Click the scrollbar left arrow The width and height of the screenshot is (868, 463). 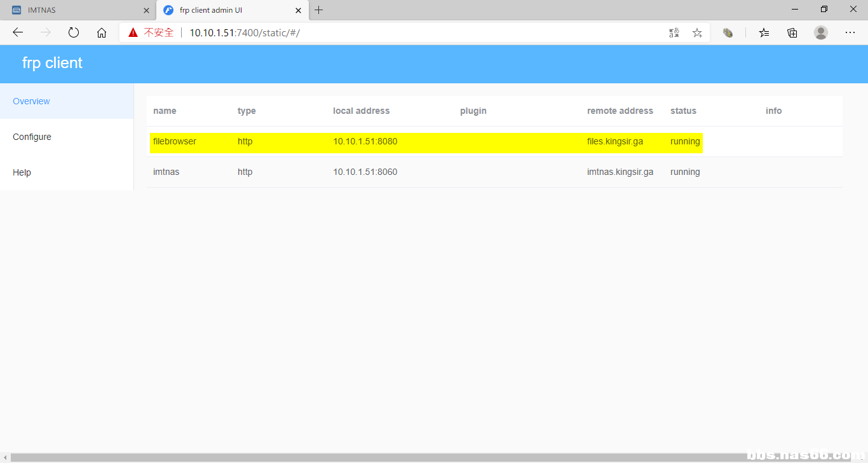(x=5, y=457)
